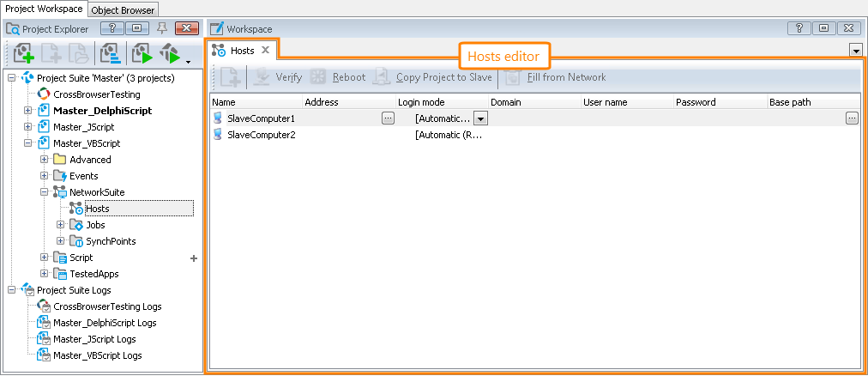Expand the SynchPoints node
The height and width of the screenshot is (376, 868).
click(60, 241)
